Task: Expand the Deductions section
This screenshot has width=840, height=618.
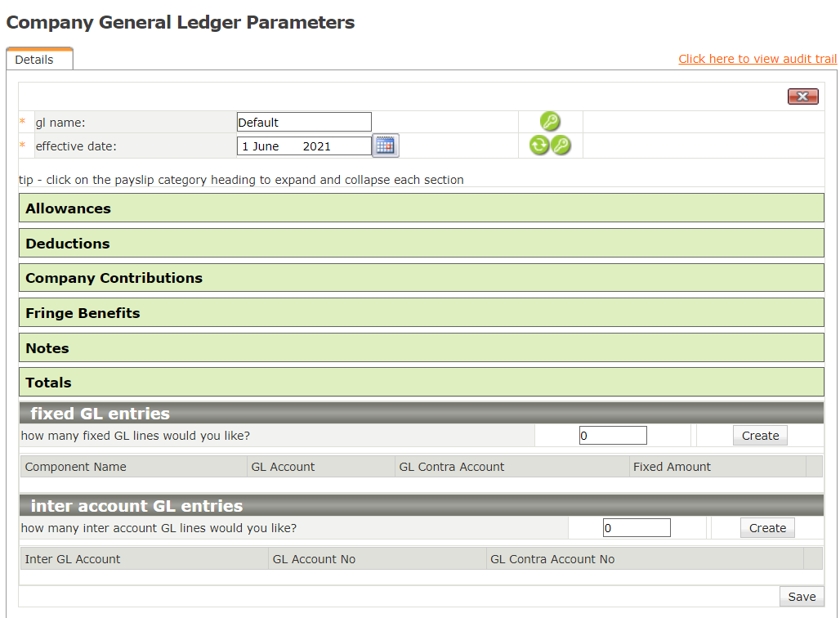Action: pyautogui.click(x=68, y=244)
